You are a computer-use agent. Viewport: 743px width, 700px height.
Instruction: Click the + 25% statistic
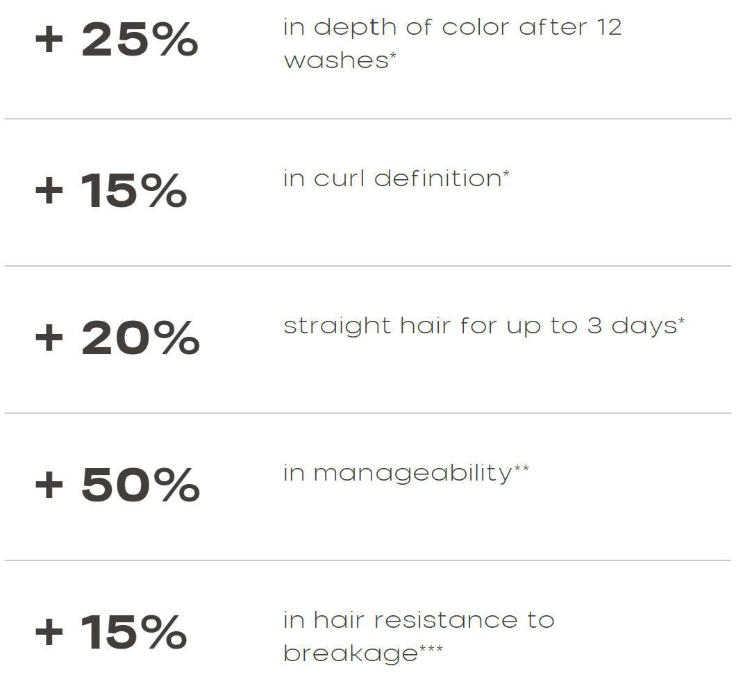coord(117,40)
